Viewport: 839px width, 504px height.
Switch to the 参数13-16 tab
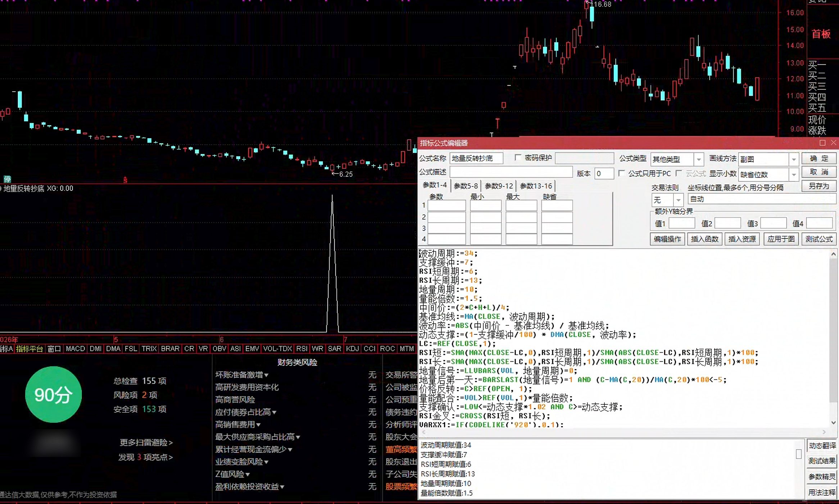click(536, 186)
